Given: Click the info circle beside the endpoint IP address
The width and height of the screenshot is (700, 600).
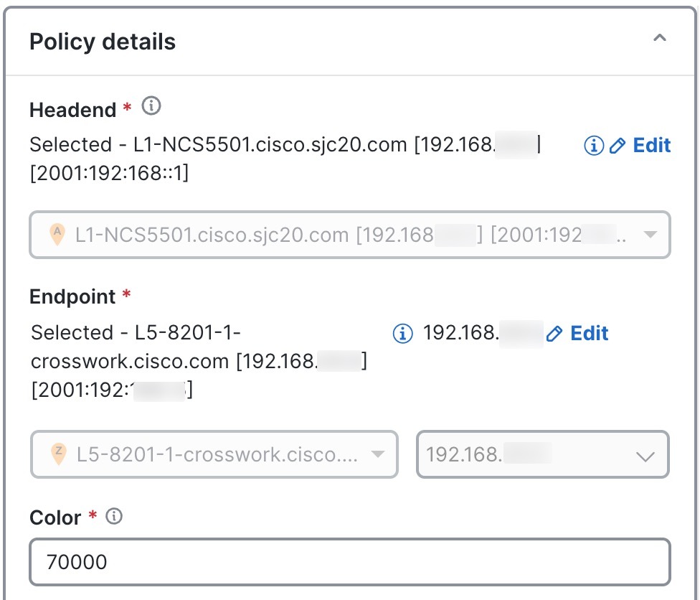Looking at the screenshot, I should click(402, 333).
